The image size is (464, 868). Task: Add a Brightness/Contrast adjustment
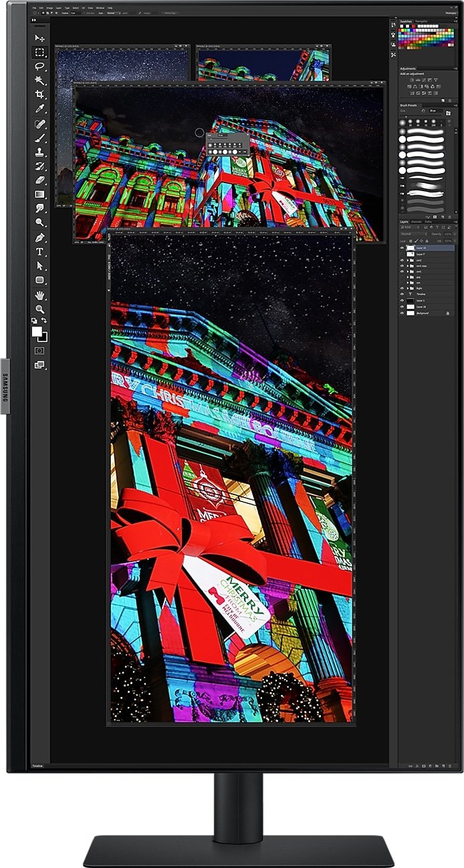tap(412, 80)
